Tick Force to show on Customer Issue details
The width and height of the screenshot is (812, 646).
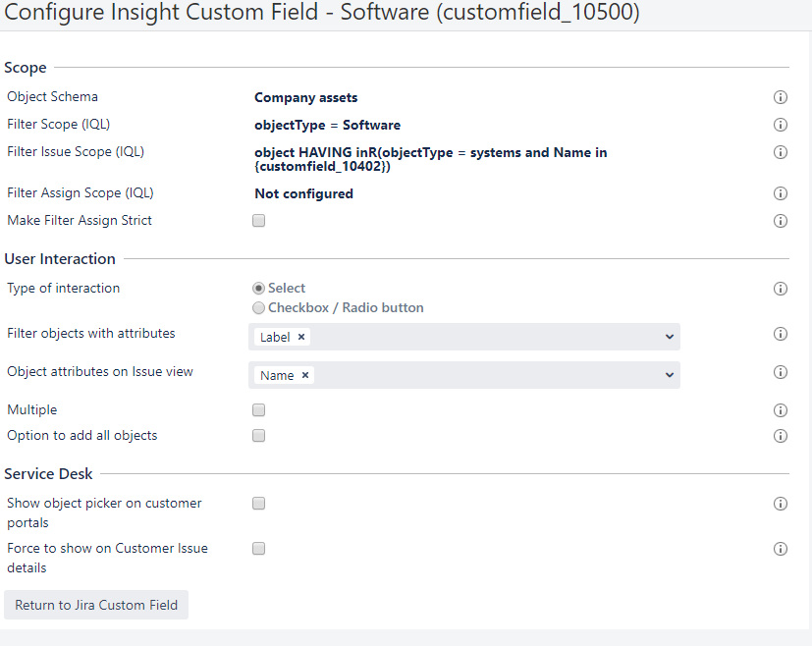point(258,548)
